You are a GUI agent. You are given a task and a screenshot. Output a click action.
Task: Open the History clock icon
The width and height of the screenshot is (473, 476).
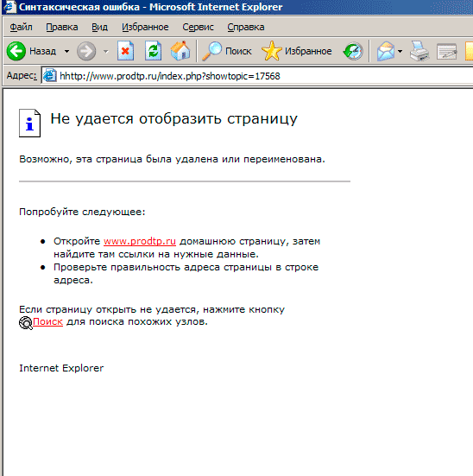[x=353, y=51]
